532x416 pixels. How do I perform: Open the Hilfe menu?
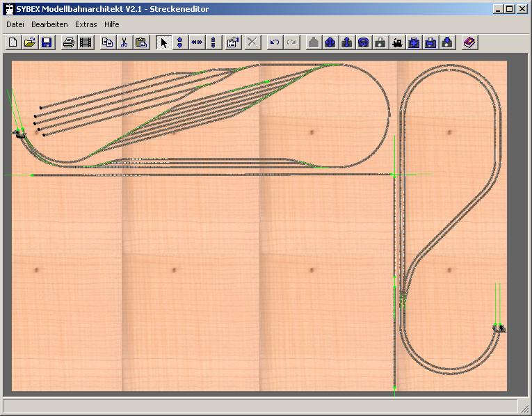tap(111, 24)
